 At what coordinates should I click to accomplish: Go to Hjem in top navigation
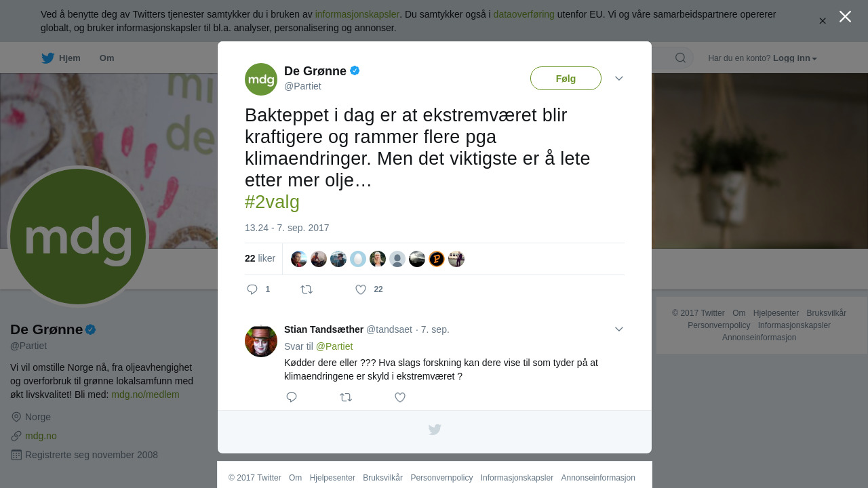[61, 58]
